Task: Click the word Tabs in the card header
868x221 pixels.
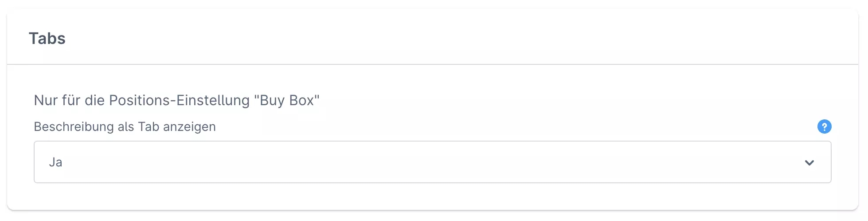Action: tap(47, 39)
